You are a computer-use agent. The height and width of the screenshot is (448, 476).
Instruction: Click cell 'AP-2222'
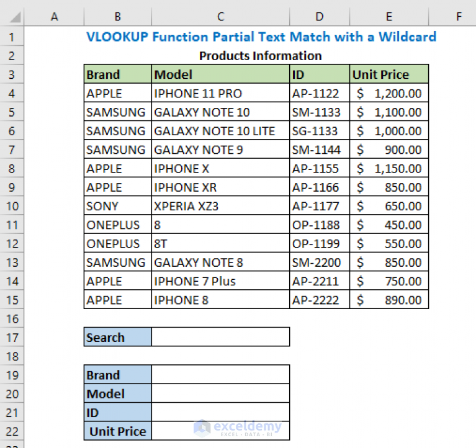coord(320,300)
